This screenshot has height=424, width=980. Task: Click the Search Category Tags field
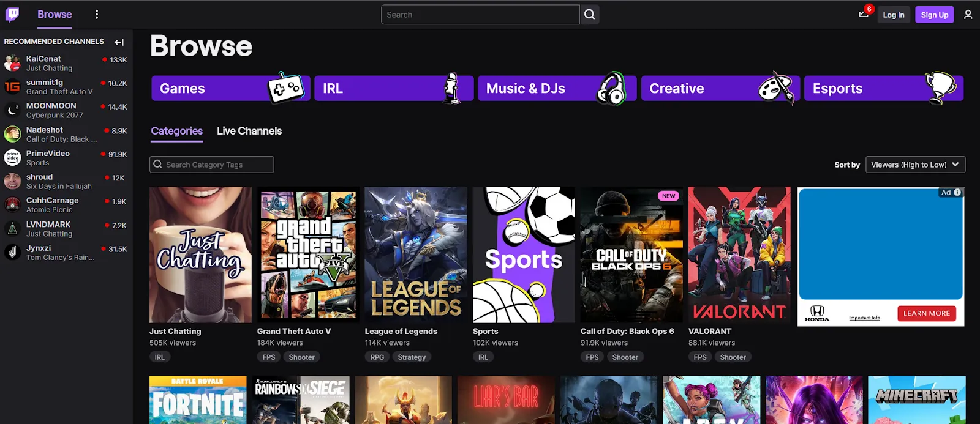(212, 165)
